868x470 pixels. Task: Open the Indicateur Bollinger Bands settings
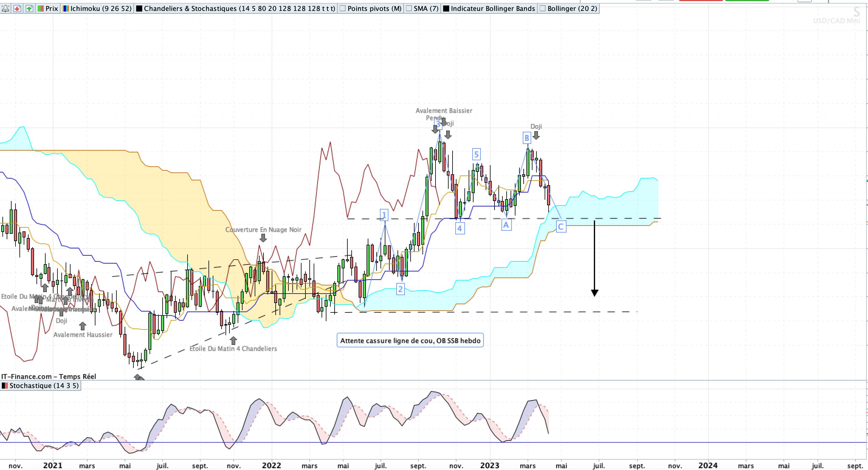pos(493,9)
